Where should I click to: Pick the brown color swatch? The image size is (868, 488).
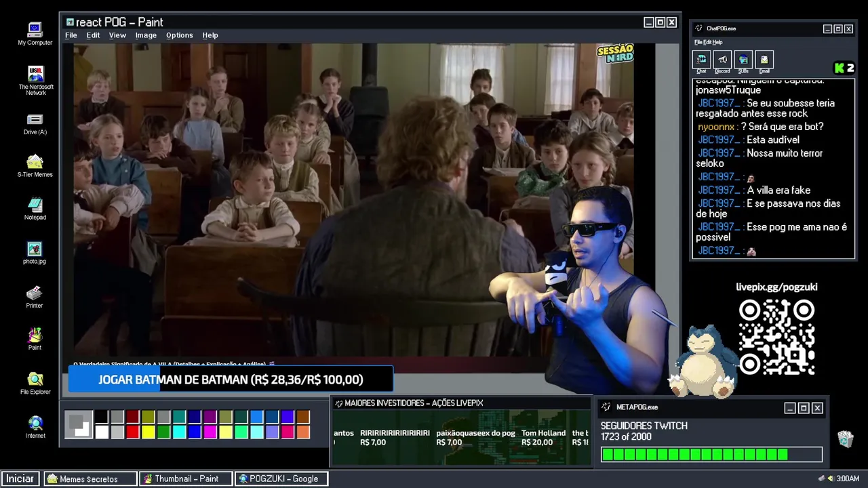[303, 418]
